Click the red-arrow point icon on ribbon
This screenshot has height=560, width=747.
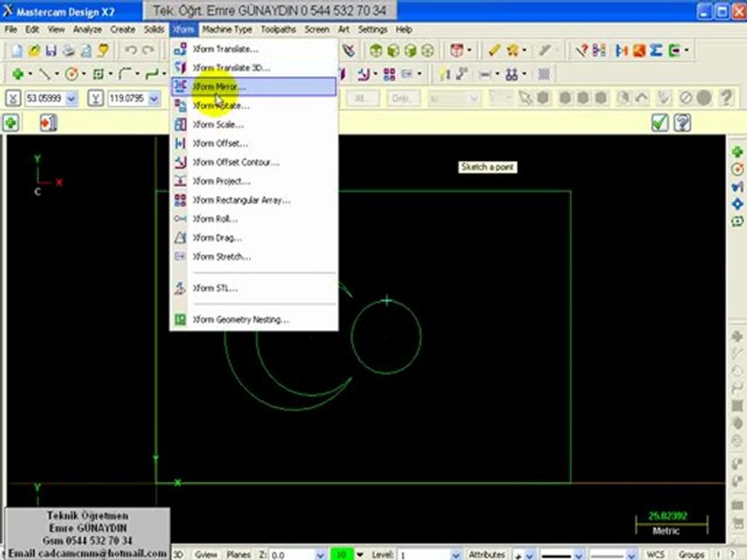coord(48,123)
